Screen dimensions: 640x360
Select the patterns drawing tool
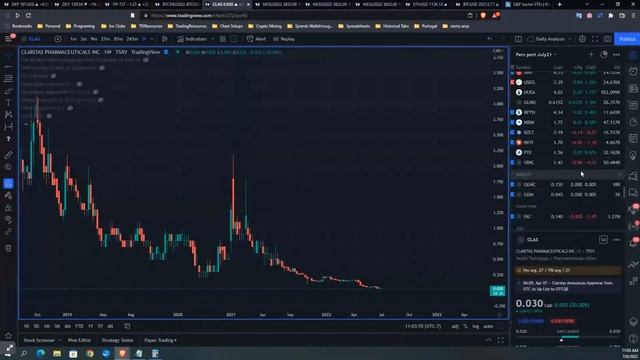(8, 115)
